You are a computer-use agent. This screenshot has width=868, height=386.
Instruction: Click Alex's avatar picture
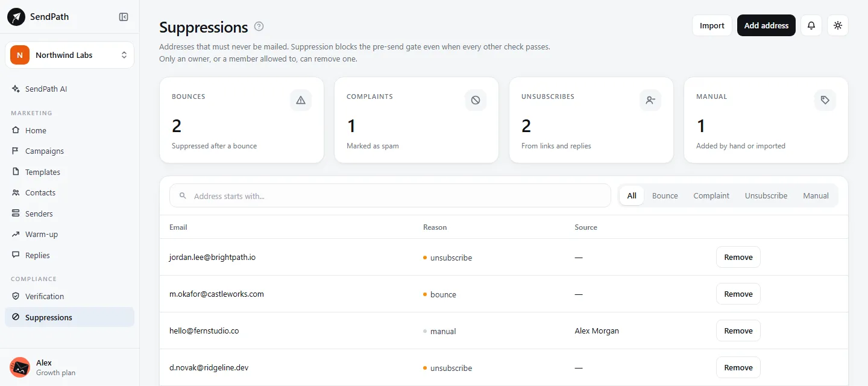pos(20,367)
